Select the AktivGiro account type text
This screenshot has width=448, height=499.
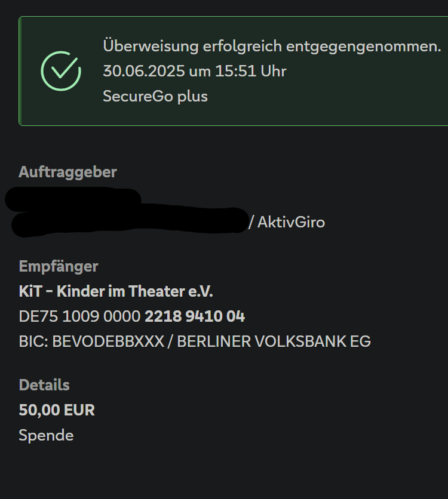291,223
